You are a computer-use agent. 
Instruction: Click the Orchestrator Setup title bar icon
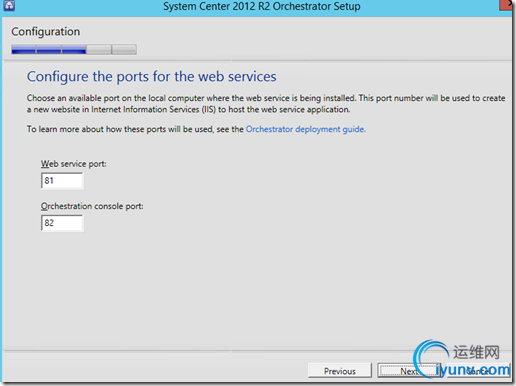tap(9, 5)
